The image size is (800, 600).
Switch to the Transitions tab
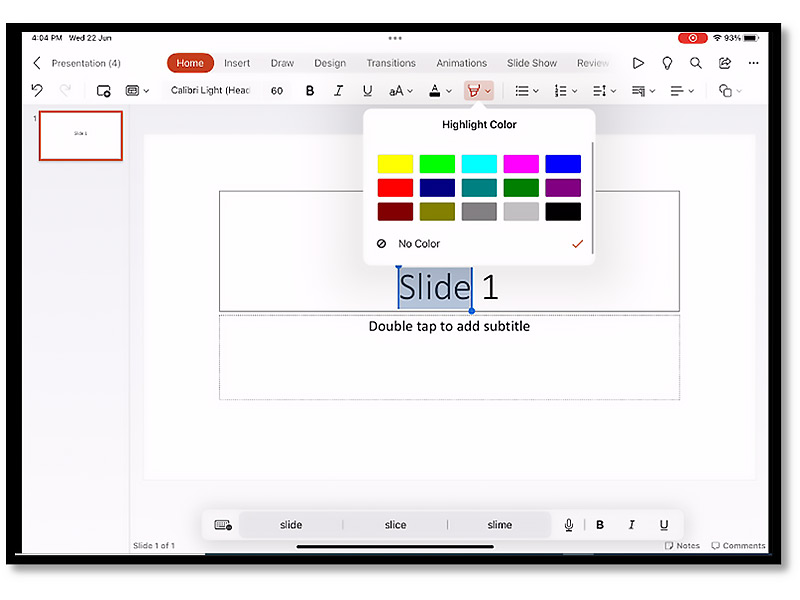(391, 63)
